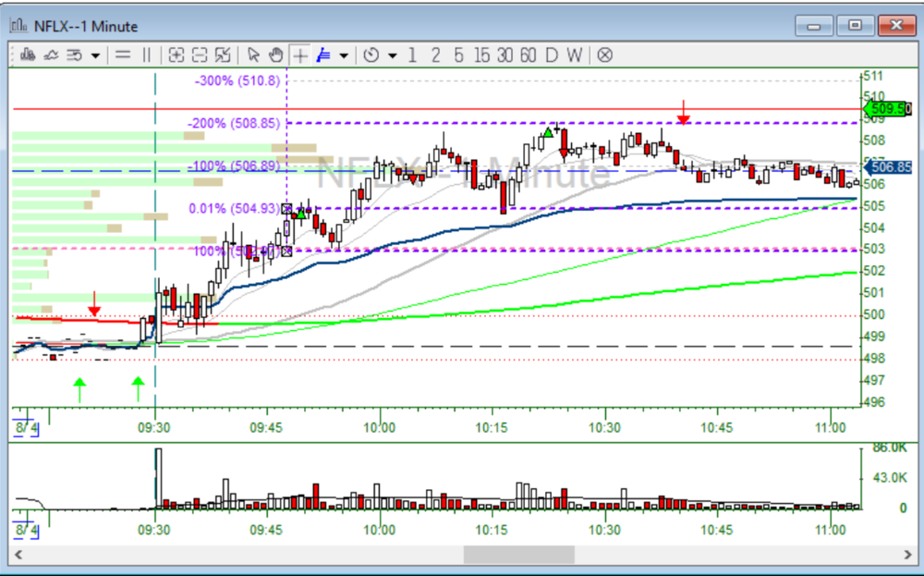Open the drawing tool dropdown arrow

(344, 55)
